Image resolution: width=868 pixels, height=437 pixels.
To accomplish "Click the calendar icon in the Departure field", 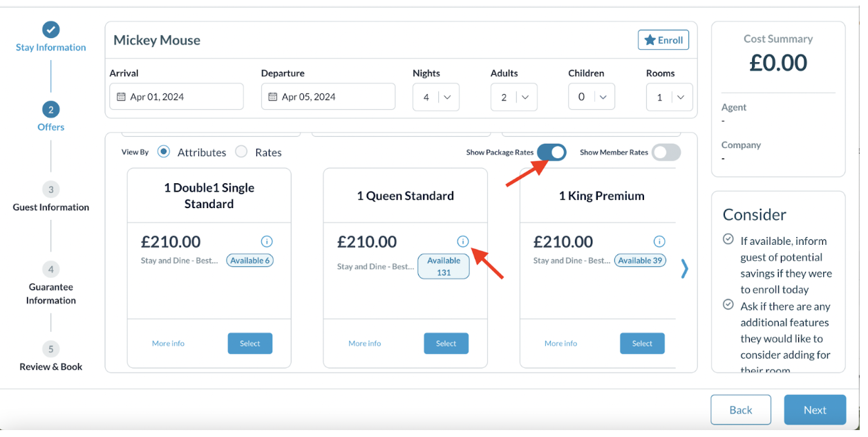I will (x=273, y=97).
